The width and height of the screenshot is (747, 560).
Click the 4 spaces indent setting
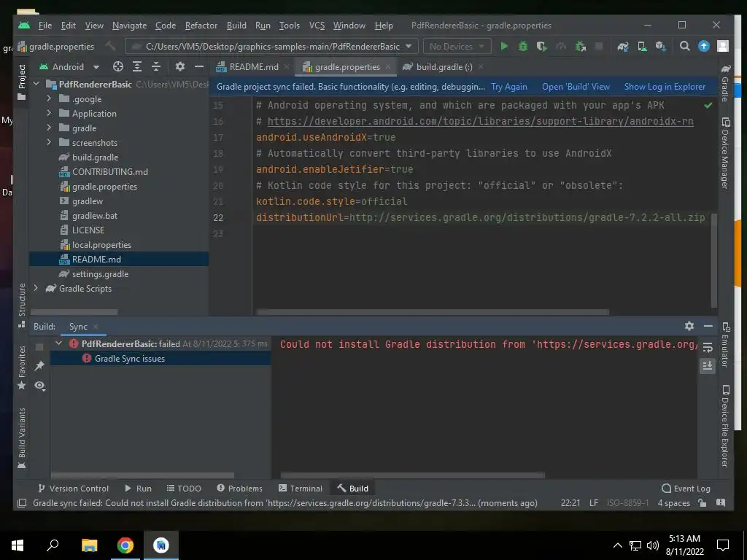click(x=673, y=503)
